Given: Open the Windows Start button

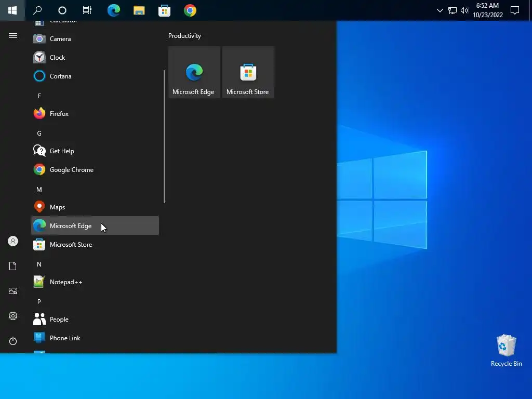Looking at the screenshot, I should [12, 10].
